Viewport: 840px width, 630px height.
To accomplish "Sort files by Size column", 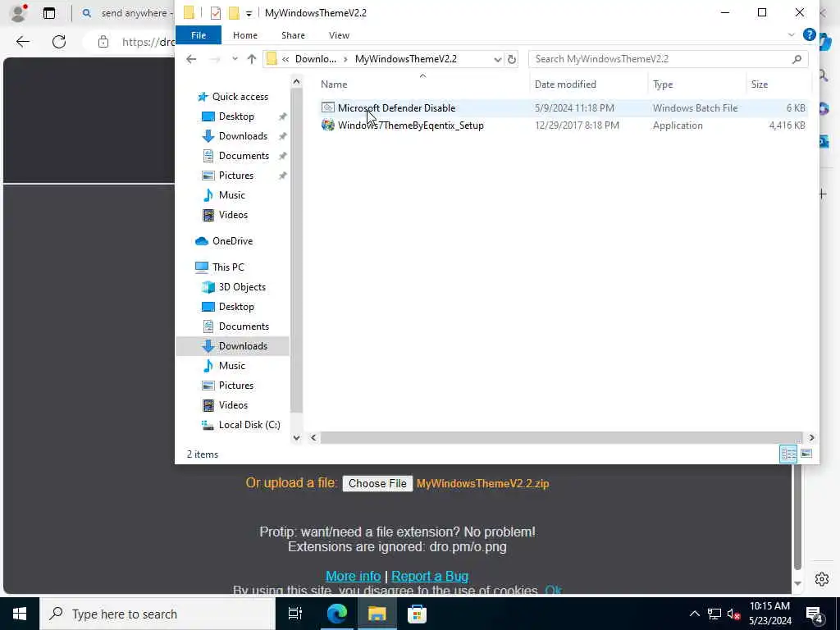I will pyautogui.click(x=759, y=84).
